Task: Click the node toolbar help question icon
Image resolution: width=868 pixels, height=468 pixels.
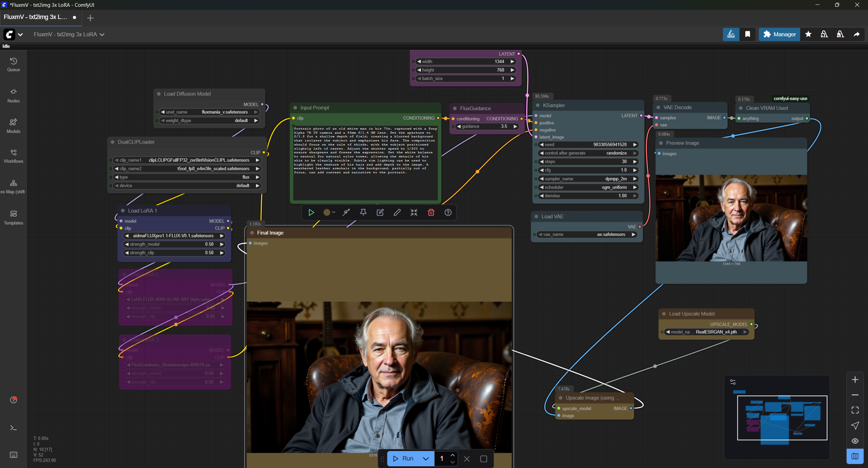Action: click(x=448, y=212)
